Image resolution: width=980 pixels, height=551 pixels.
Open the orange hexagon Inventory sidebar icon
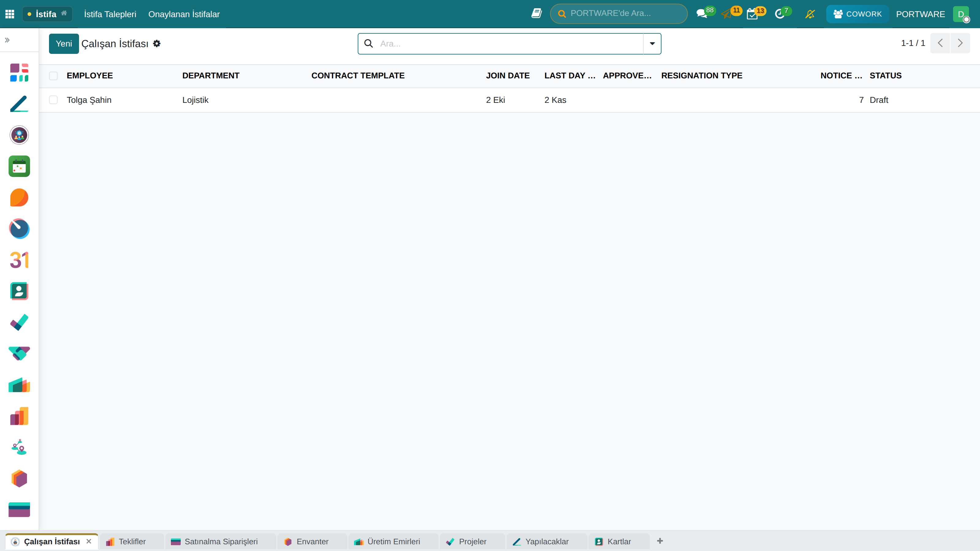19,478
